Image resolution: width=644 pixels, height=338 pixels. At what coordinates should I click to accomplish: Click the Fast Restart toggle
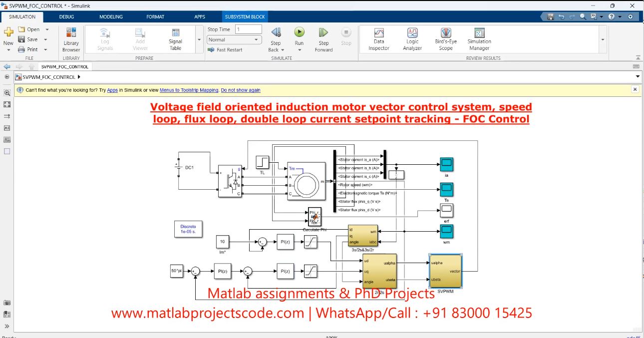pyautogui.click(x=225, y=50)
